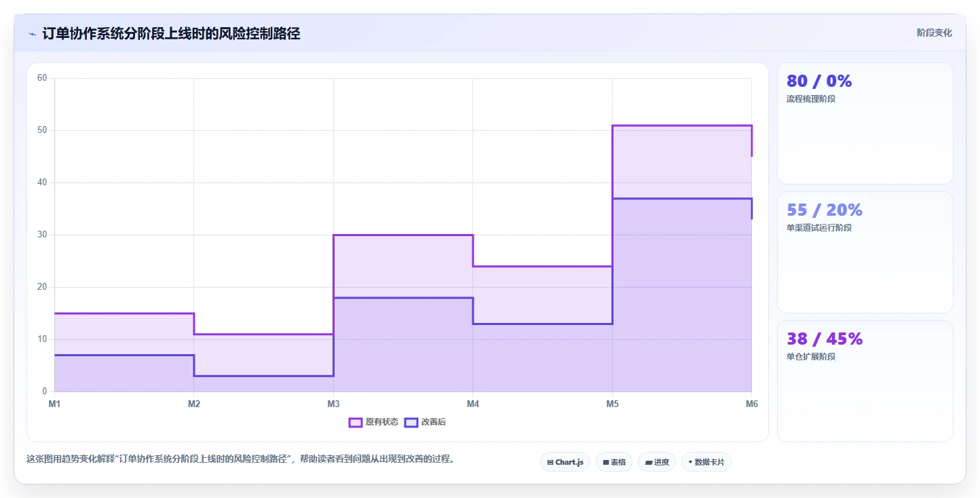Click the M4 x-axis label
This screenshot has height=498, width=980.
point(473,404)
